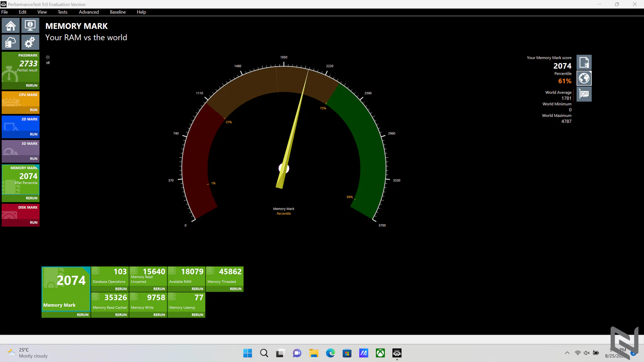Rerun the Available RAM test
The image size is (644, 362).
click(197, 289)
